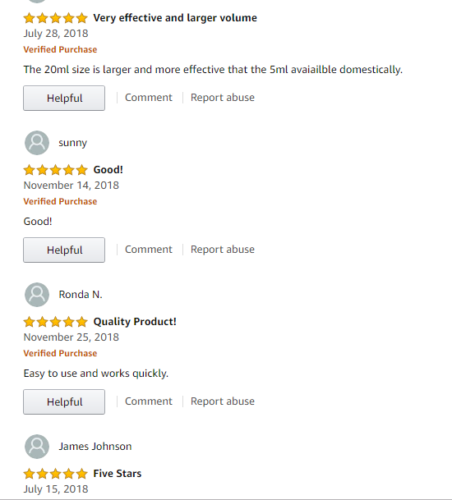This screenshot has width=452, height=500.
Task: Click star rating next to "Five Stars"
Action: point(55,474)
